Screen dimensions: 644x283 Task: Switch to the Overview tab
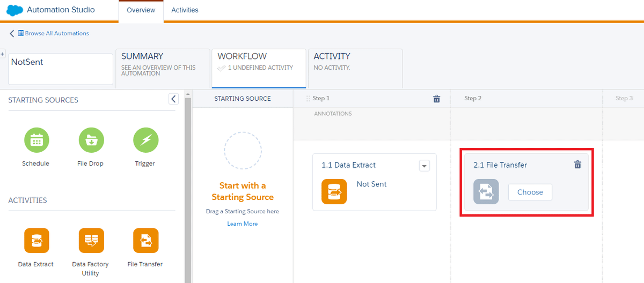(141, 10)
